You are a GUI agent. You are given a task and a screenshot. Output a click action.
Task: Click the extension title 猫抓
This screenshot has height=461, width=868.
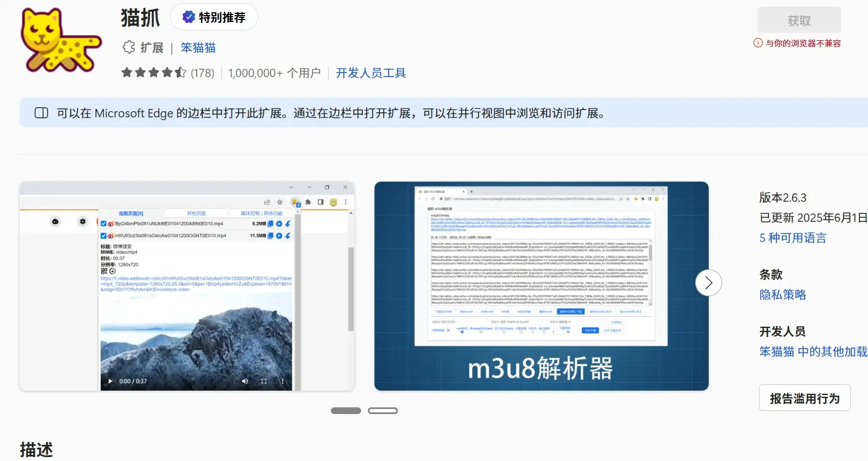[140, 18]
